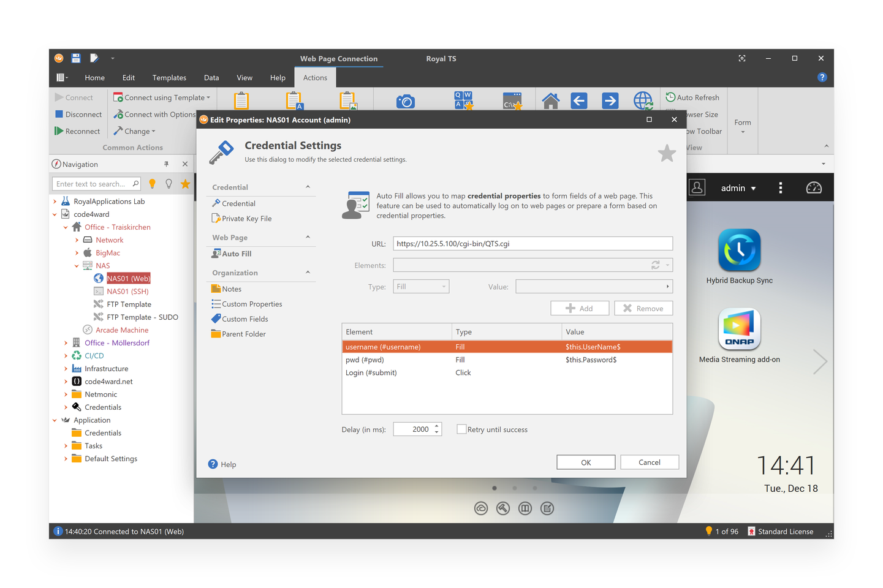The height and width of the screenshot is (588, 883).
Task: Open Media Streaming add-on icon
Action: click(739, 329)
